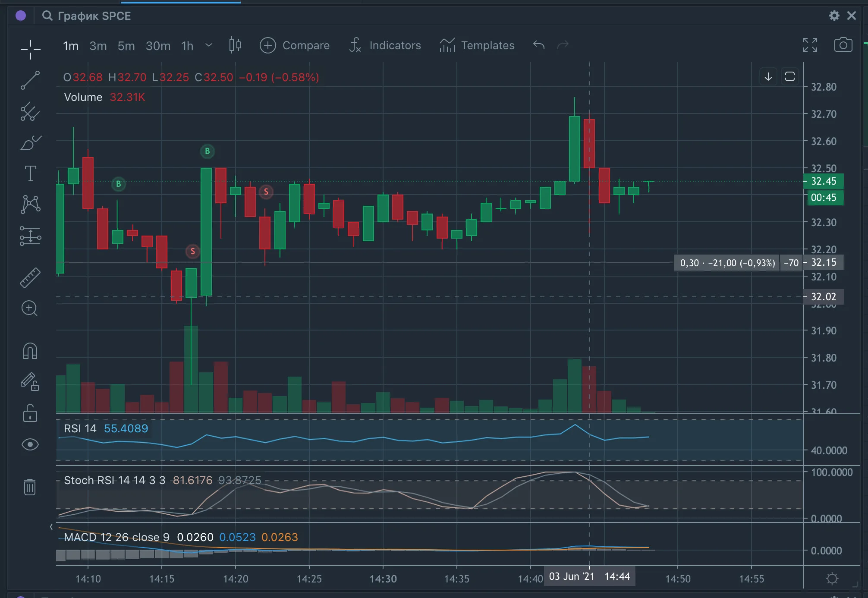Pick the ruler measure tool
The image size is (868, 598).
pos(30,277)
